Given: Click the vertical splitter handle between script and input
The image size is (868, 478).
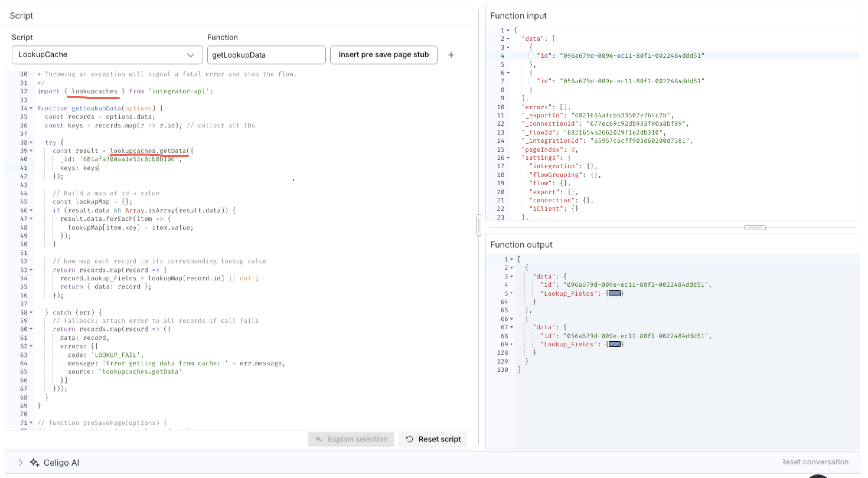Looking at the screenshot, I should [479, 225].
